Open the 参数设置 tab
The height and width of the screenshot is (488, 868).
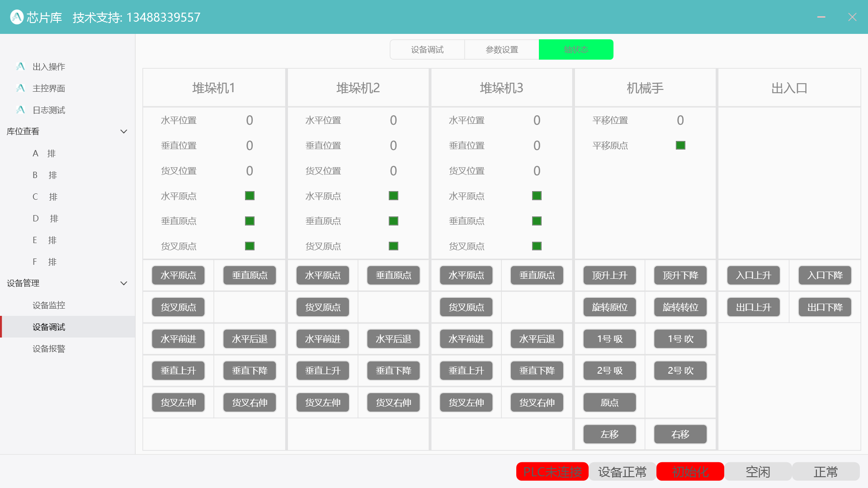pos(501,49)
